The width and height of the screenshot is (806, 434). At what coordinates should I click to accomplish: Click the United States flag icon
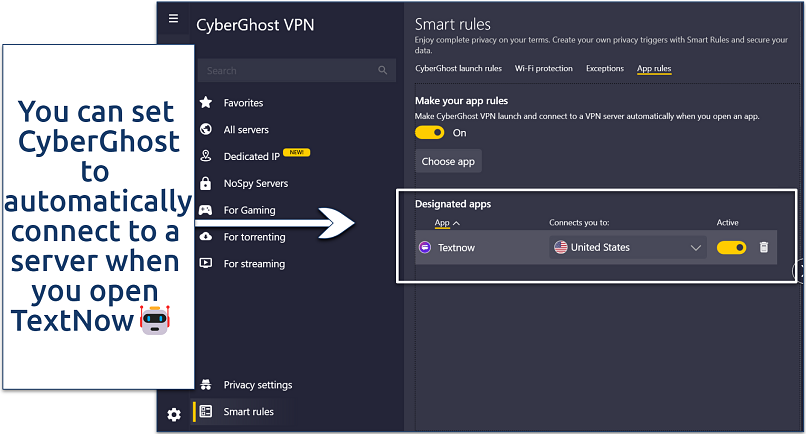[560, 247]
